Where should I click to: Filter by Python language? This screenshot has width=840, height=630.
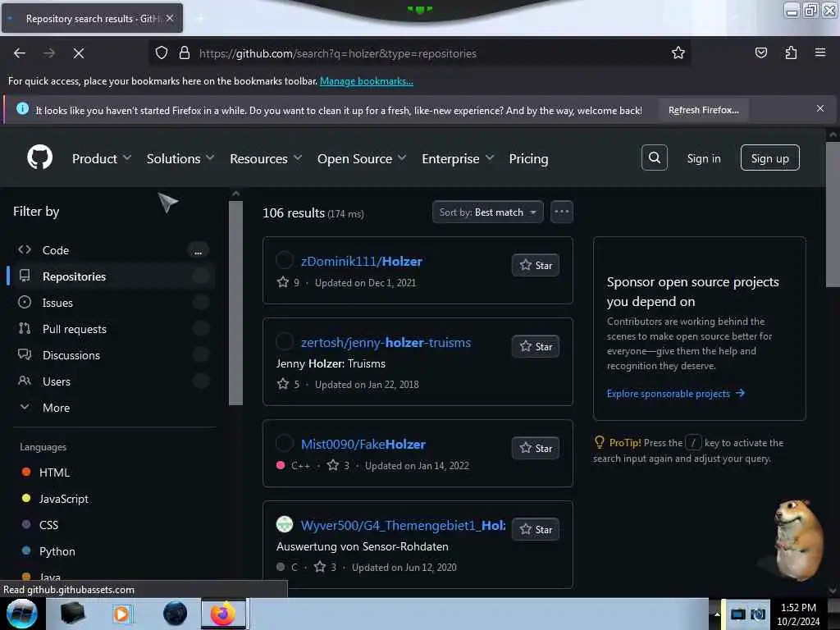pyautogui.click(x=57, y=551)
